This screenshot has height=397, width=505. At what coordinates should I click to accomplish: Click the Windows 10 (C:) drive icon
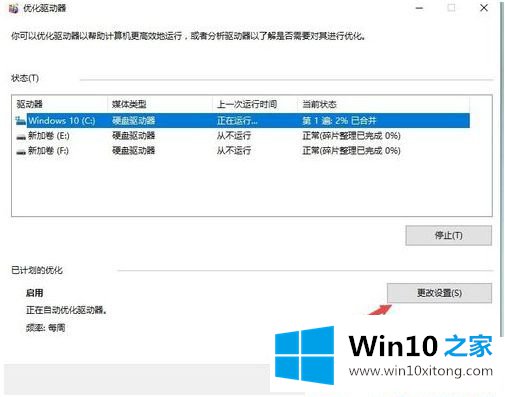pyautogui.click(x=21, y=121)
